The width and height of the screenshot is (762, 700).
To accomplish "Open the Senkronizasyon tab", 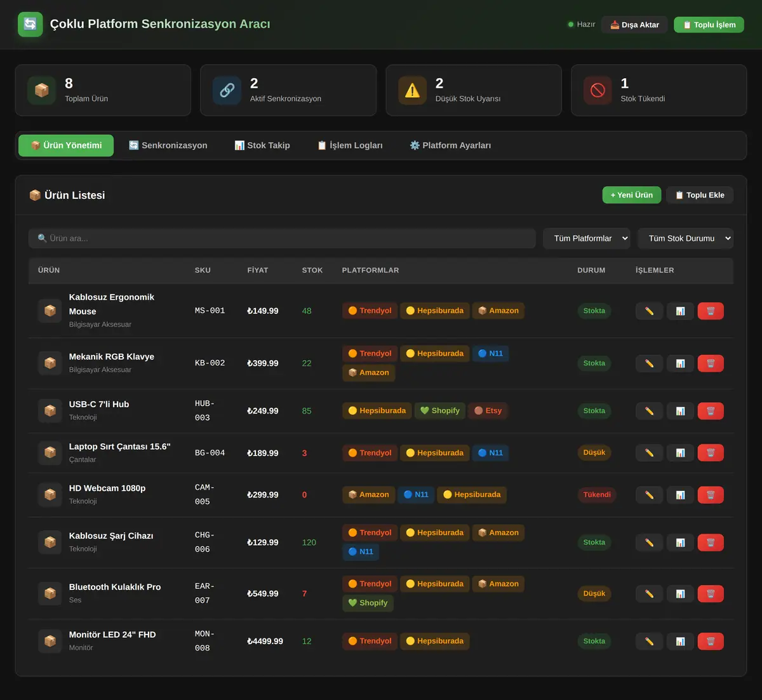I will tap(168, 145).
